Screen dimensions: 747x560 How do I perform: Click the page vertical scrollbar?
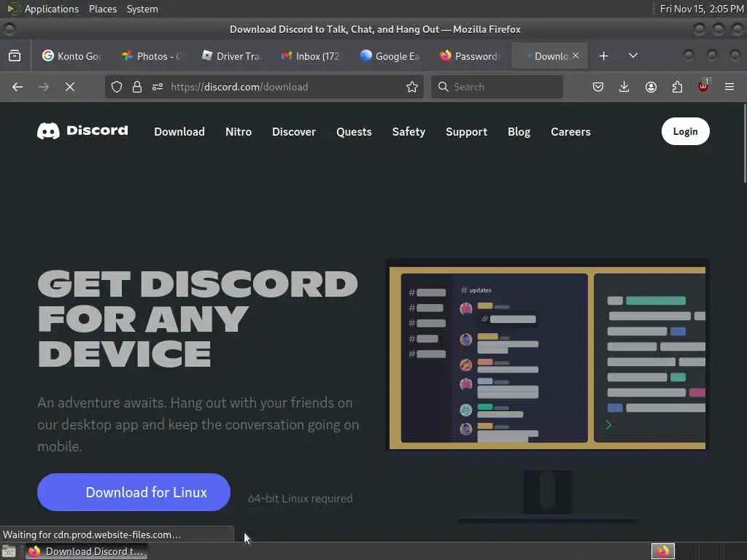[743, 144]
